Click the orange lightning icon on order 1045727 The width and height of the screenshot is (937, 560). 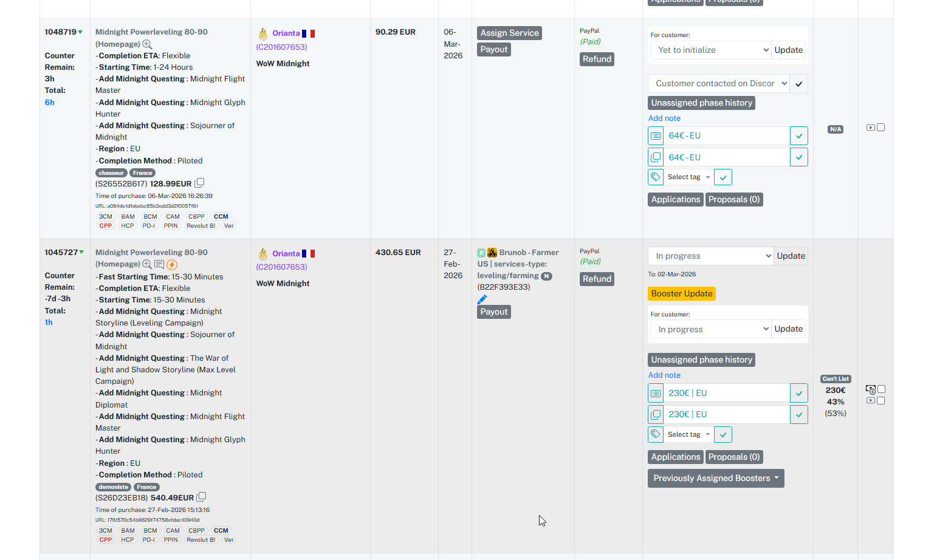coord(172,264)
